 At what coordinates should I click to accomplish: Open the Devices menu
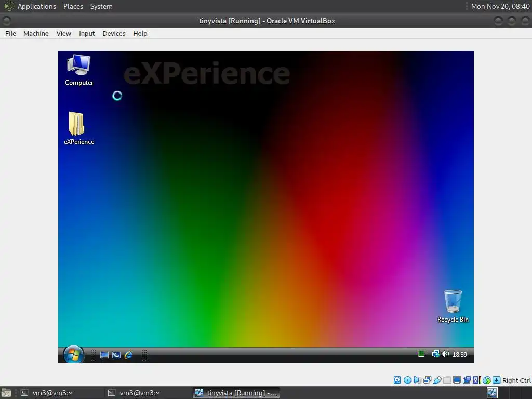[x=114, y=34]
